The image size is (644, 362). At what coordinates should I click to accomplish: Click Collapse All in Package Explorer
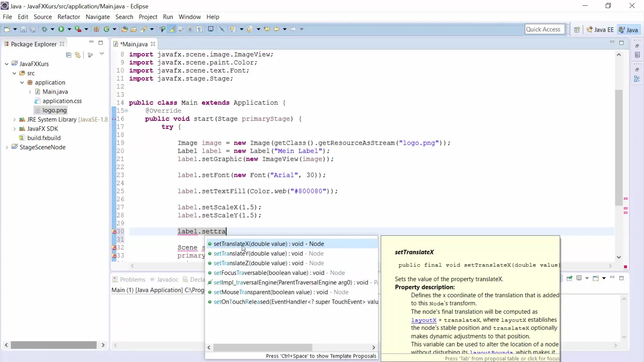(69, 55)
